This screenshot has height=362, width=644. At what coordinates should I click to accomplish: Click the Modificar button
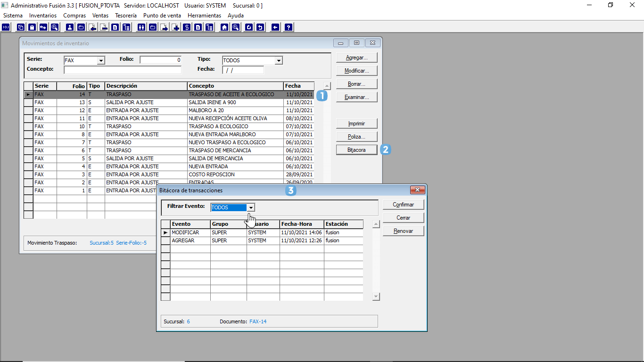tap(357, 71)
